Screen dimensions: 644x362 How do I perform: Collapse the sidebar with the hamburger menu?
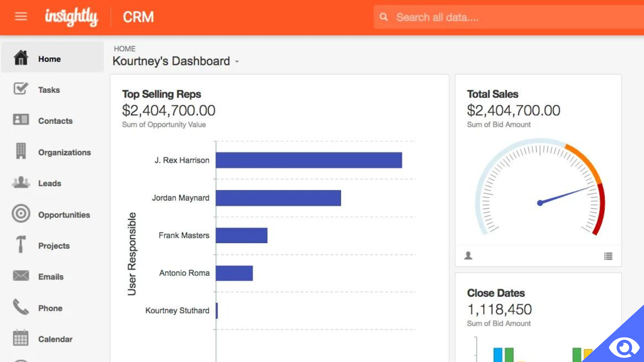click(21, 16)
